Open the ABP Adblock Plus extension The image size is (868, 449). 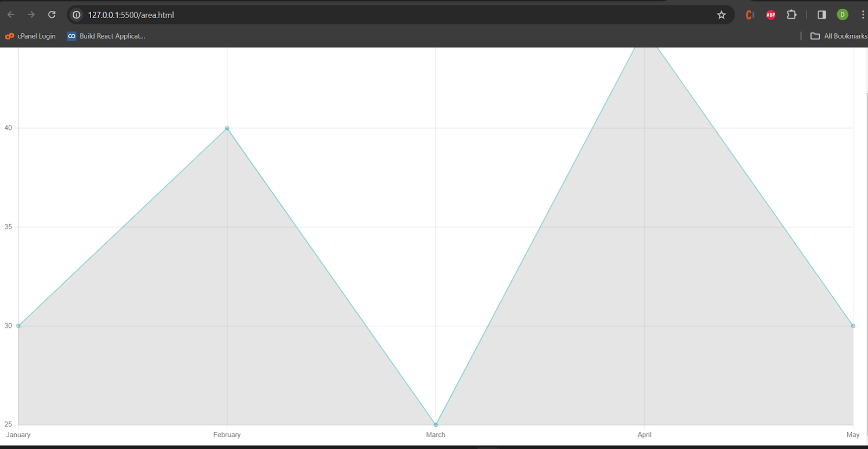(x=770, y=15)
